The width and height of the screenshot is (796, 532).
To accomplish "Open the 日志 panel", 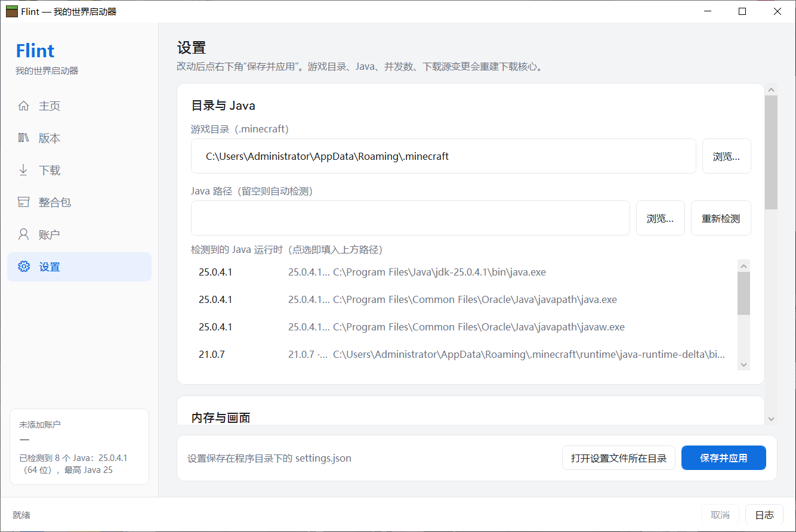I will 764,515.
